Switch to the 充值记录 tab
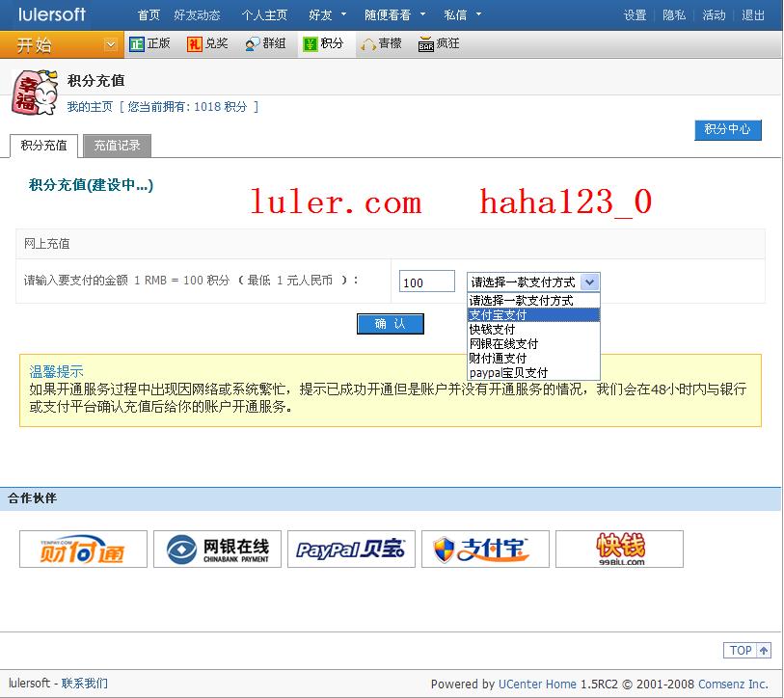 (117, 146)
